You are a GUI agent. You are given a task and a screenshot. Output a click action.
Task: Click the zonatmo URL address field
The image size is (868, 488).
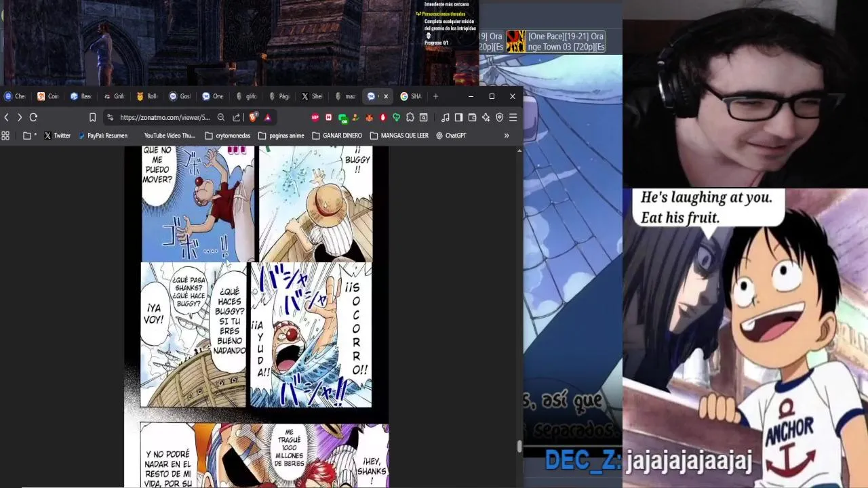click(165, 117)
